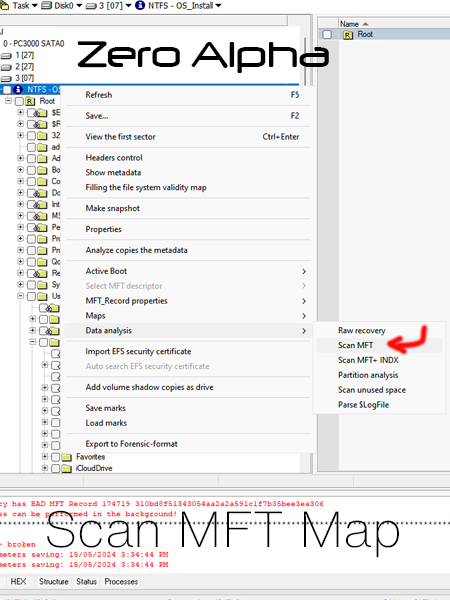Choose Load marks from the menu
Viewport: 450px width, 600px height.
coord(188,423)
